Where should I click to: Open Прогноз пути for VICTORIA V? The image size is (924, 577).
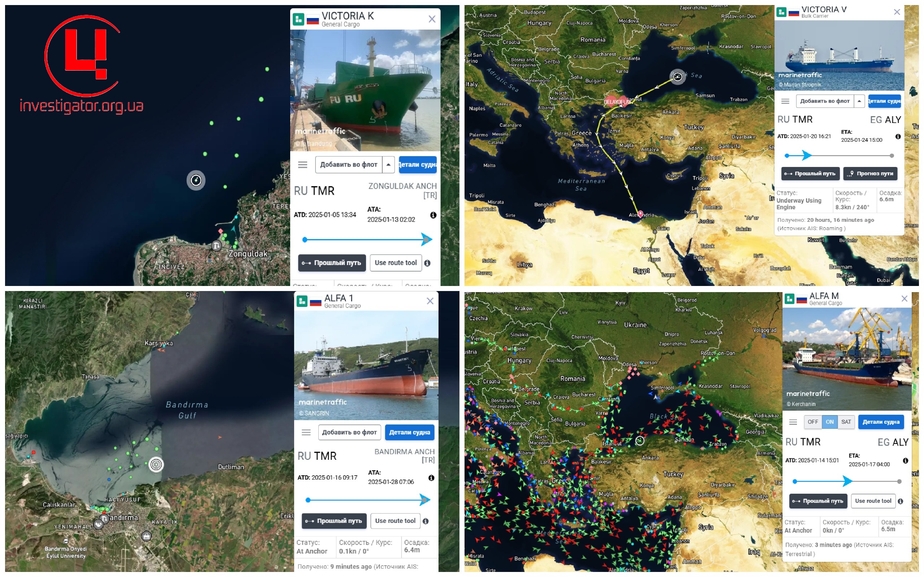(x=870, y=173)
